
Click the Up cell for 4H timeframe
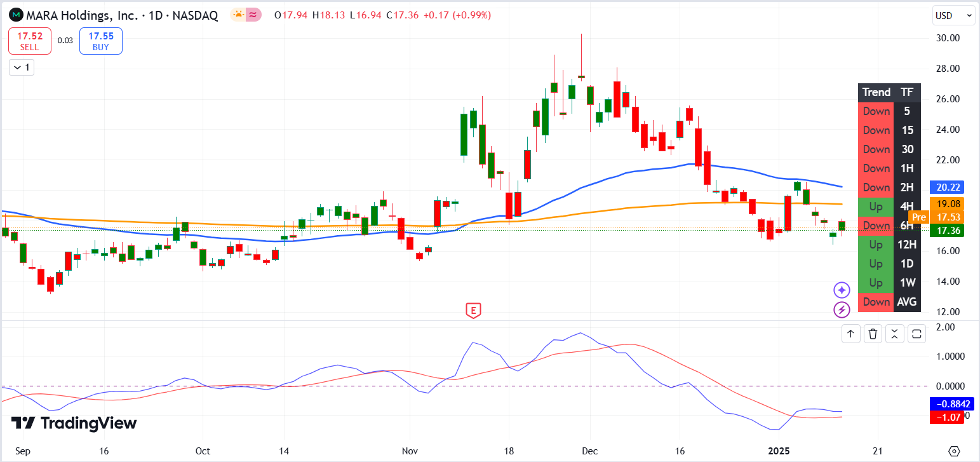876,207
